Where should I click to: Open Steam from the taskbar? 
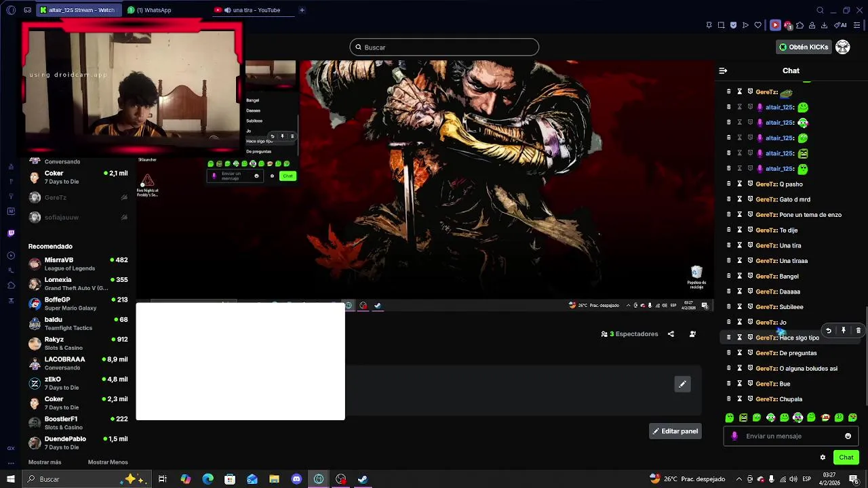click(x=363, y=479)
